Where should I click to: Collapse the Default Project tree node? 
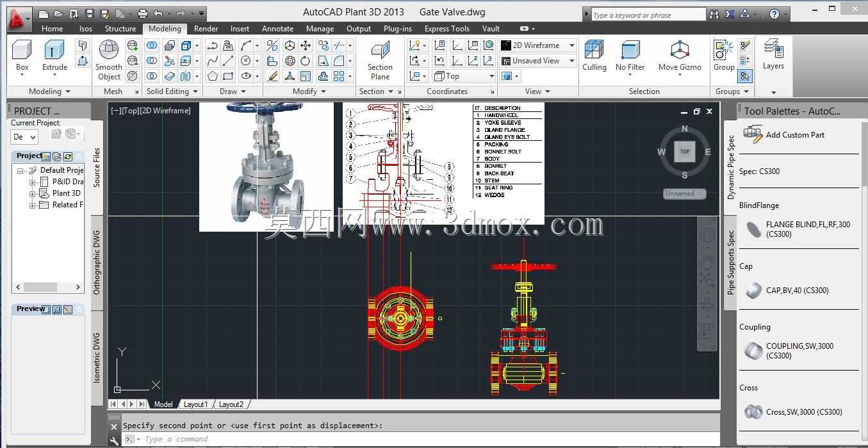(20, 170)
